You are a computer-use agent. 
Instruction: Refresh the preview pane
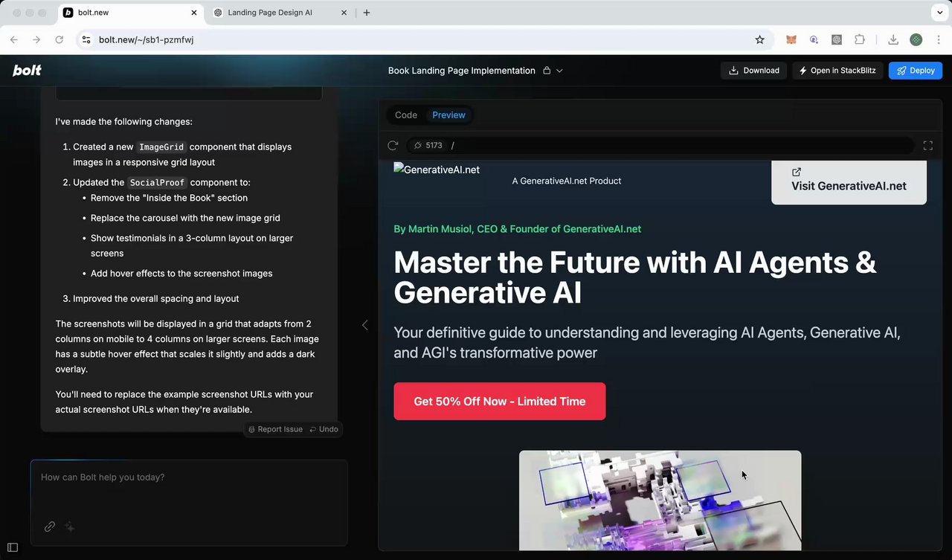pos(393,146)
